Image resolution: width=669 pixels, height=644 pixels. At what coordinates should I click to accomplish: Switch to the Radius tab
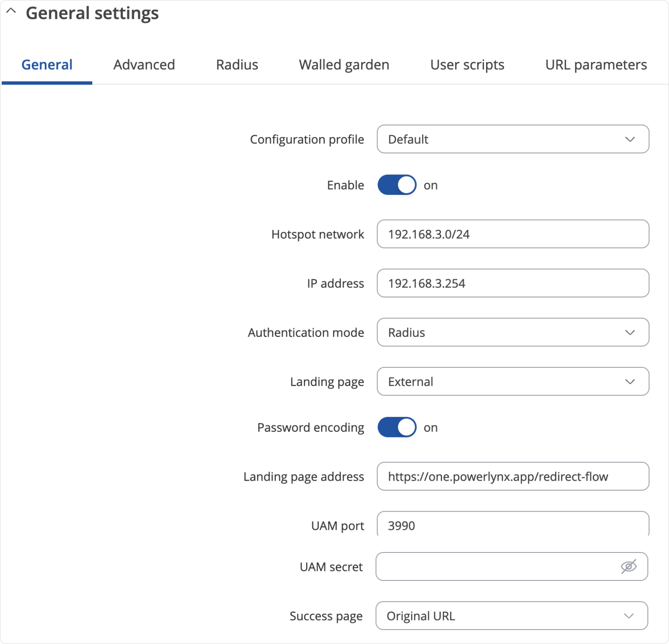click(x=237, y=65)
